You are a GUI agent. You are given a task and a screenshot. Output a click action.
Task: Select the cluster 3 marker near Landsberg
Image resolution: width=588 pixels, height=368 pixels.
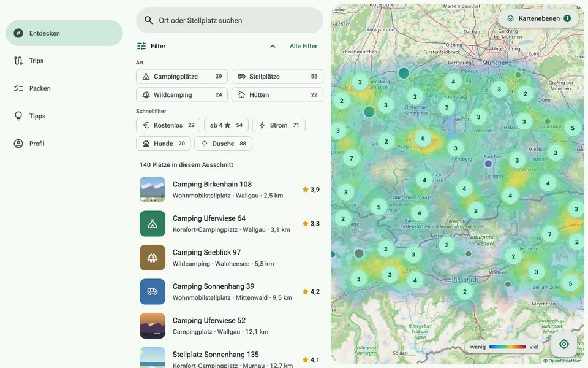(360, 82)
